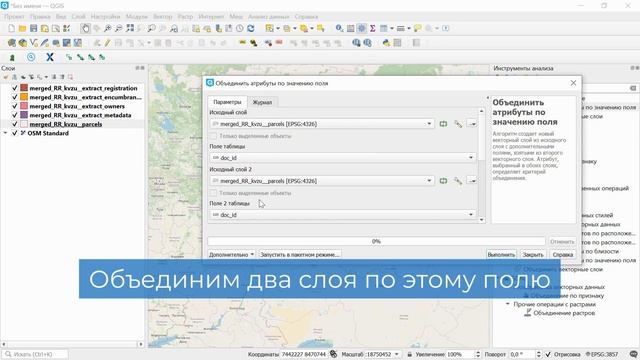Open the Дополнительно dropdown button
This screenshot has height=360, width=640.
point(231,254)
